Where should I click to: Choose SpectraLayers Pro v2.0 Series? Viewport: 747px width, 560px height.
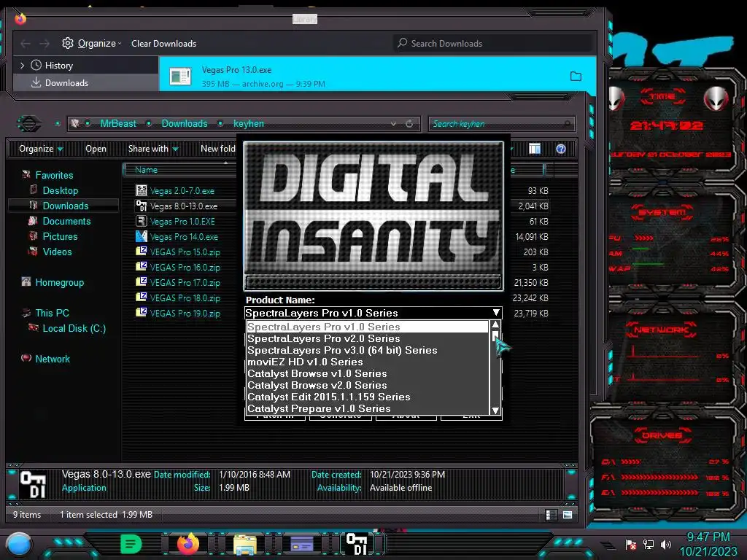[x=367, y=338]
